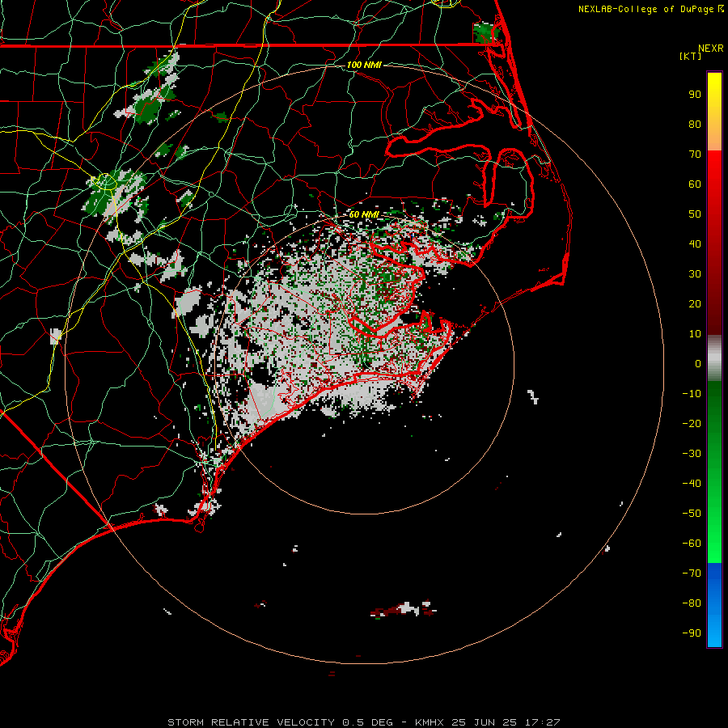Click the 60 value on the velocity scale
Viewport: 728px width, 728px height.
pyautogui.click(x=695, y=184)
